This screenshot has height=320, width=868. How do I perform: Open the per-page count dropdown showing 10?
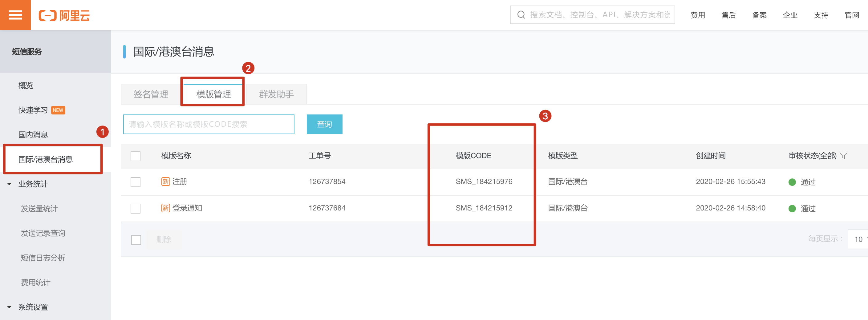click(858, 239)
